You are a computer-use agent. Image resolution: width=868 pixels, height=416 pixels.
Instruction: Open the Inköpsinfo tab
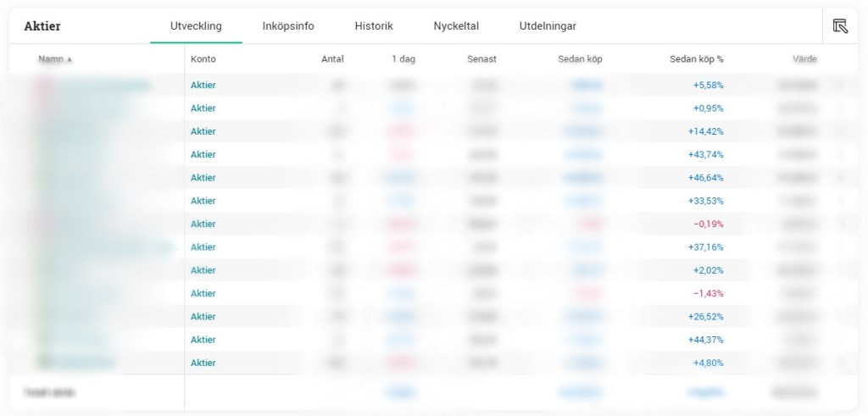click(x=288, y=26)
